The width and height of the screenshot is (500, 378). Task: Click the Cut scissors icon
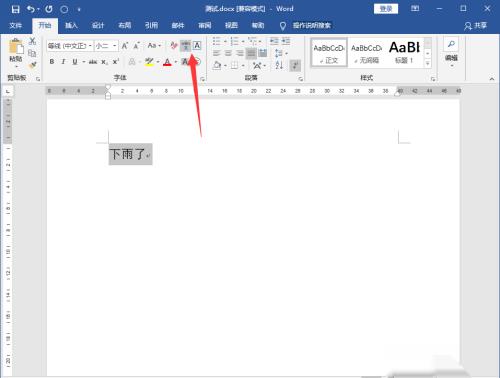tap(32, 41)
